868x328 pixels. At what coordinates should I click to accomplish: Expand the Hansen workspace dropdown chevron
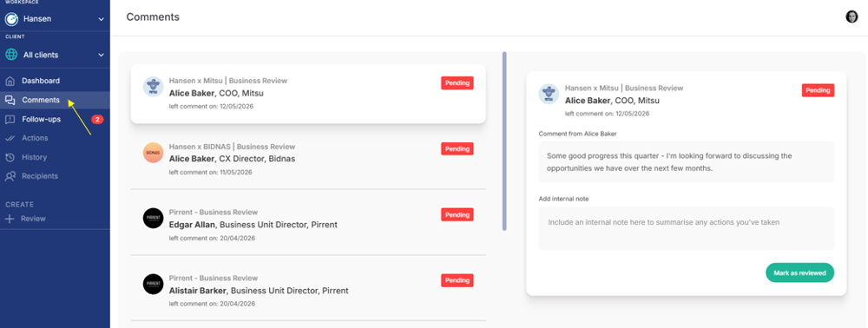click(x=101, y=19)
